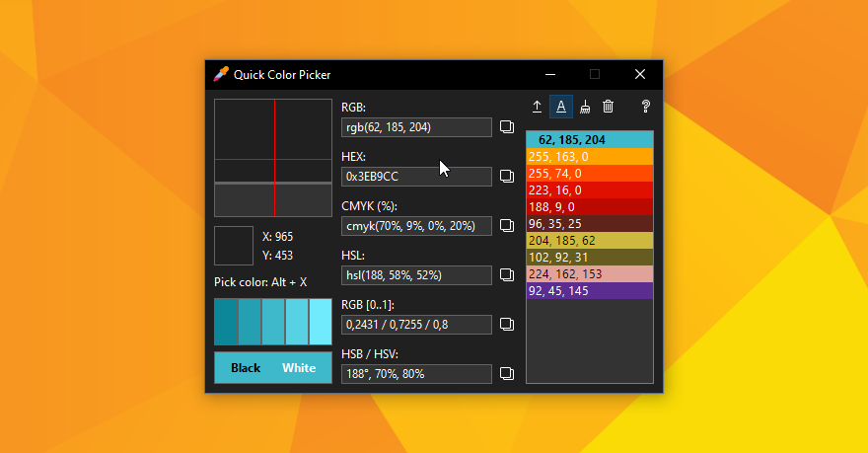This screenshot has width=868, height=453.
Task: Copy the RGB value to clipboard
Action: pyautogui.click(x=507, y=127)
